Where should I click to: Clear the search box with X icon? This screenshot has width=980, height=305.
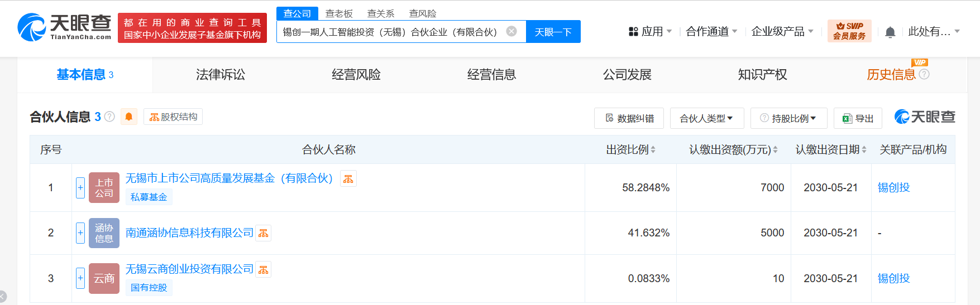coord(511,31)
